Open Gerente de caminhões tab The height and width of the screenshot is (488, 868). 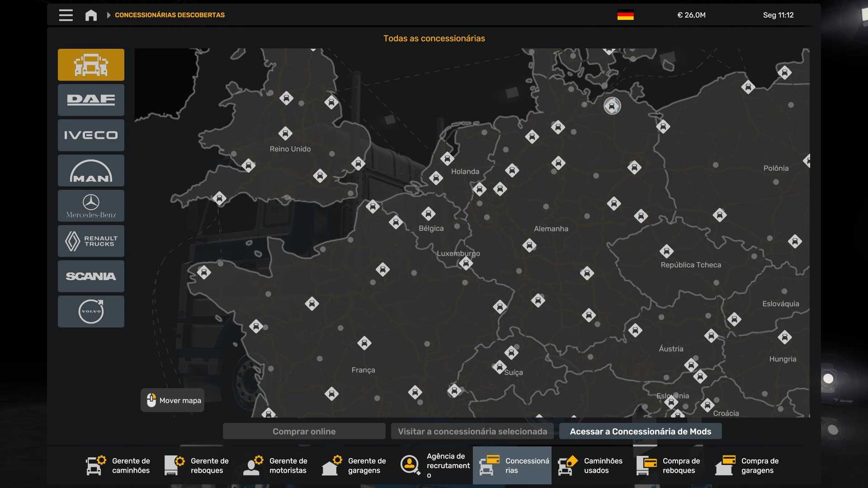point(118,465)
